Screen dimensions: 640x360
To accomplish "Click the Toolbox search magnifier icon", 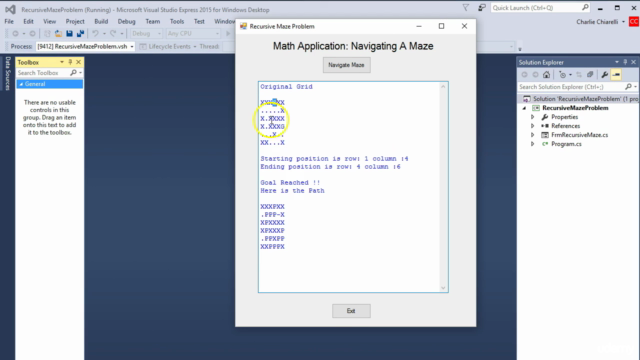I will 73,73.
